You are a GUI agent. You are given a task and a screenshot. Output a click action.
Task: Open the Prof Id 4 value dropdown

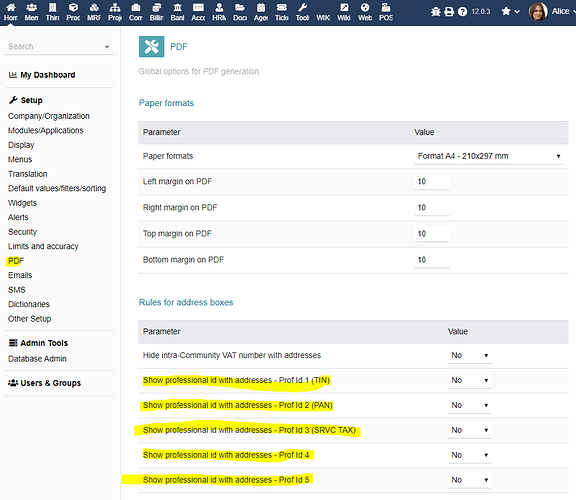(469, 455)
